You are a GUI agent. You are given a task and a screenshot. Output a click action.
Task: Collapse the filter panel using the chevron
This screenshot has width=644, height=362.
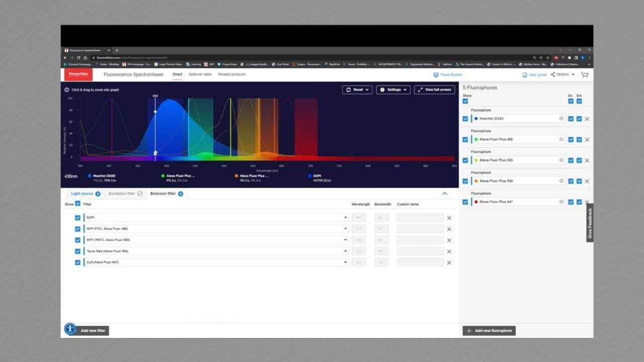click(444, 194)
